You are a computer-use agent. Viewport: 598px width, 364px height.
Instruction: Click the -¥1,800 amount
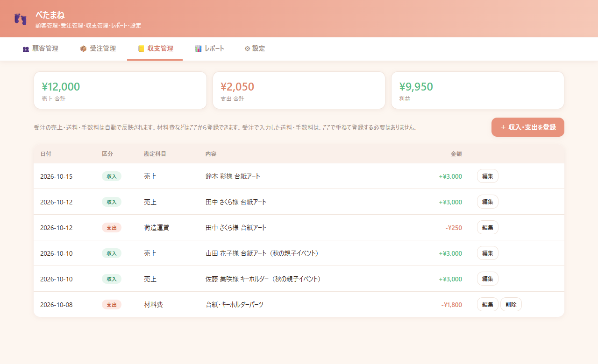coord(452,305)
